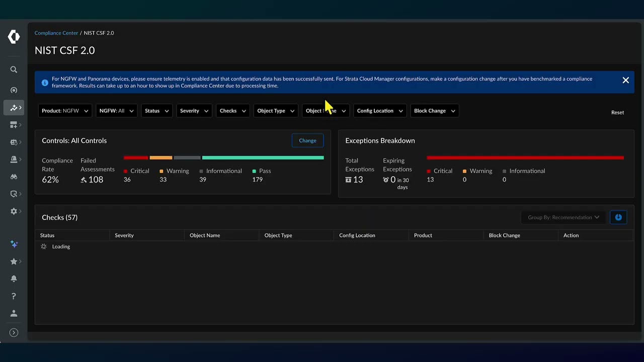Go to the Compliance Center breadcrumb link
This screenshot has height=362, width=644.
(56, 33)
